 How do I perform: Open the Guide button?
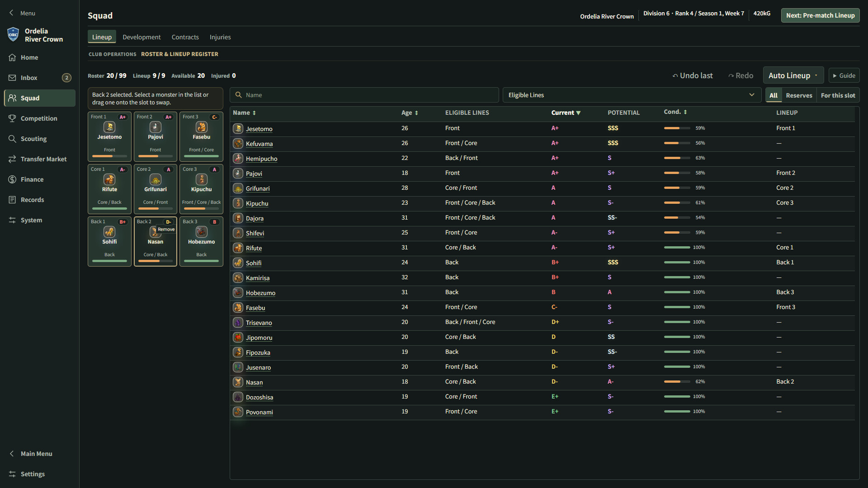coord(844,75)
